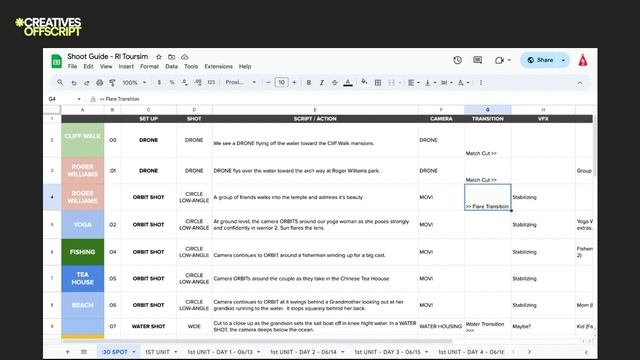The height and width of the screenshot is (360, 640).
Task: Open the Extensions menu
Action: 218,67
